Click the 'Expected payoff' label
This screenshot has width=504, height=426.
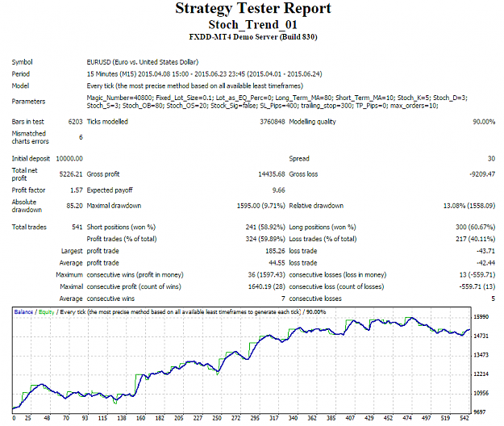(110, 190)
